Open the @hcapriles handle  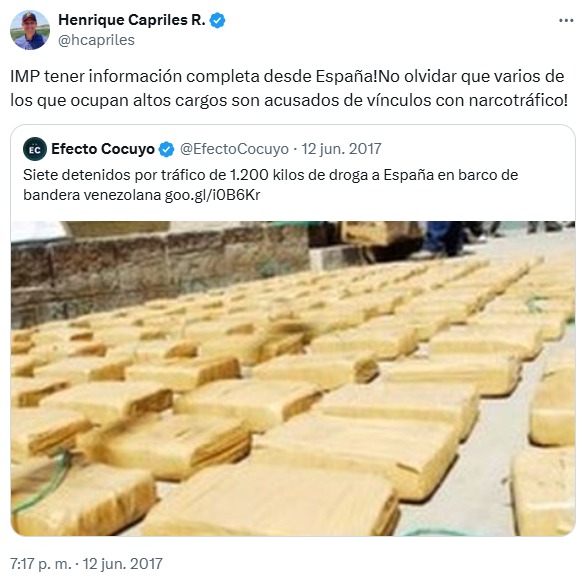click(x=96, y=40)
